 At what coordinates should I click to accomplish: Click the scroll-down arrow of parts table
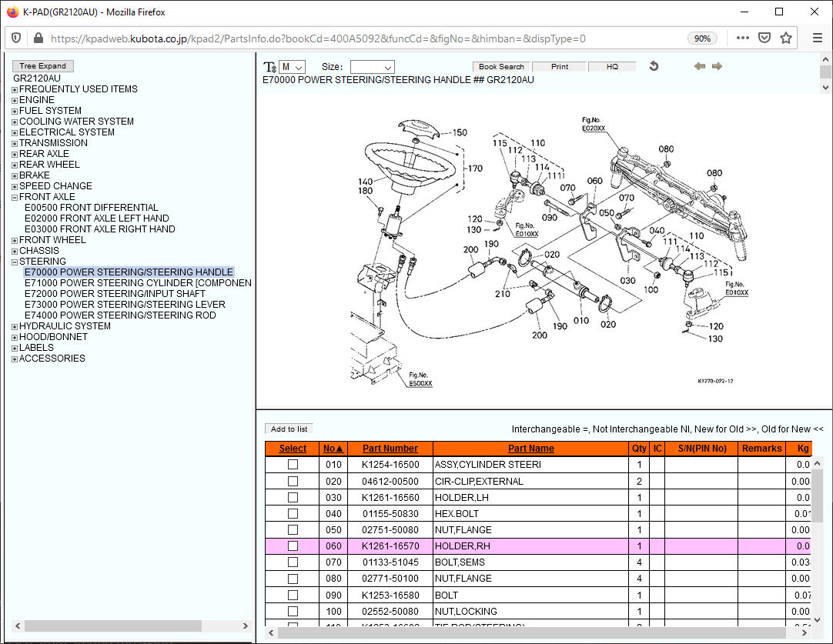(x=818, y=619)
